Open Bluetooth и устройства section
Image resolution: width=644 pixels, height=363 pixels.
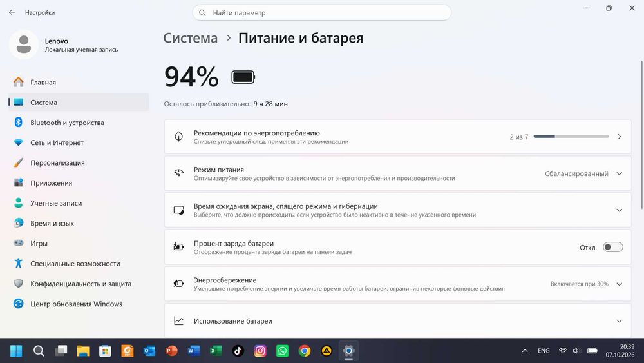79,123
